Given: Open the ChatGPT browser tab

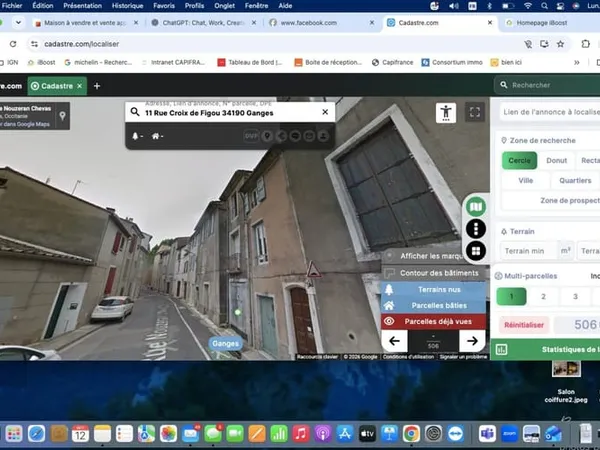Looking at the screenshot, I should click(x=205, y=23).
